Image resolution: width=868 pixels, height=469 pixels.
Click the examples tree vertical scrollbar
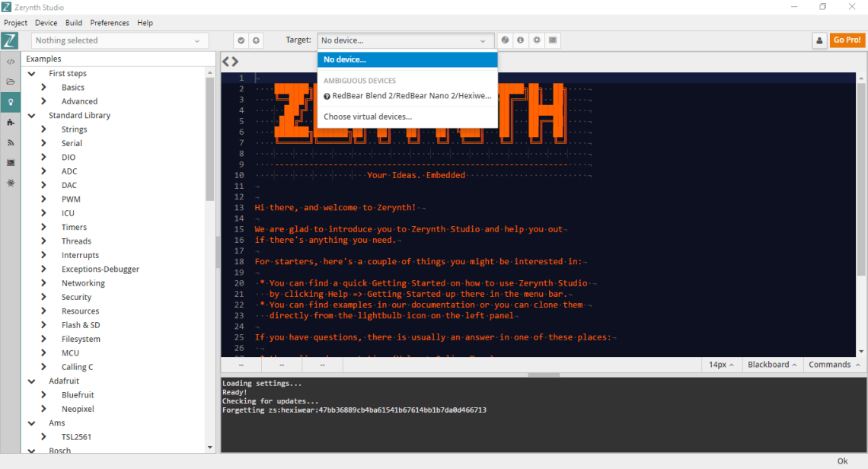pos(210,139)
